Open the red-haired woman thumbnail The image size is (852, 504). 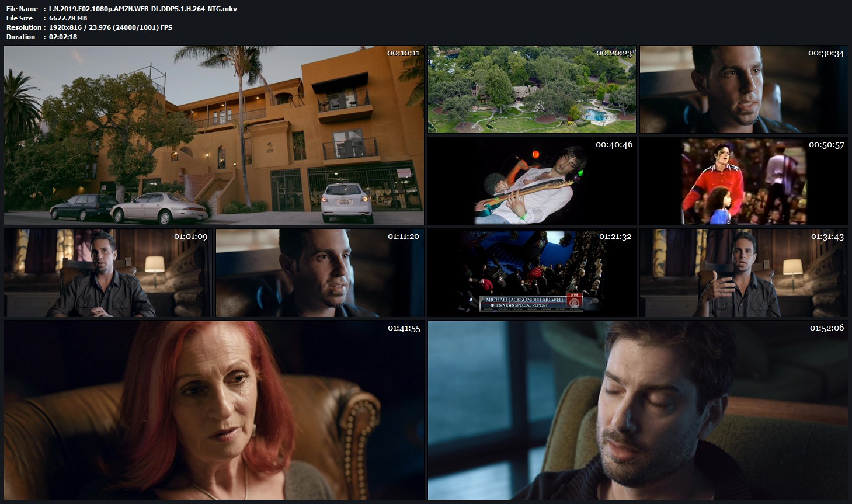point(214,410)
